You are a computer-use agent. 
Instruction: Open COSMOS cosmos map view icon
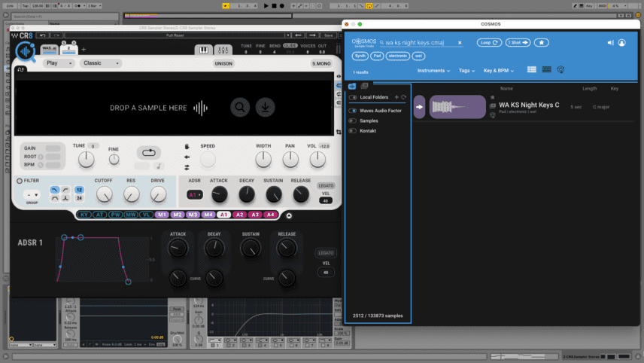(x=560, y=69)
